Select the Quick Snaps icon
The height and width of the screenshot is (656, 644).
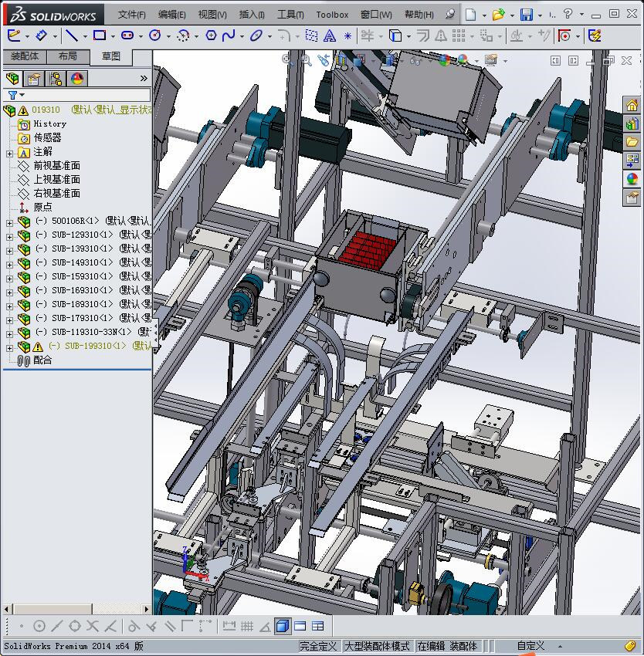[x=564, y=36]
